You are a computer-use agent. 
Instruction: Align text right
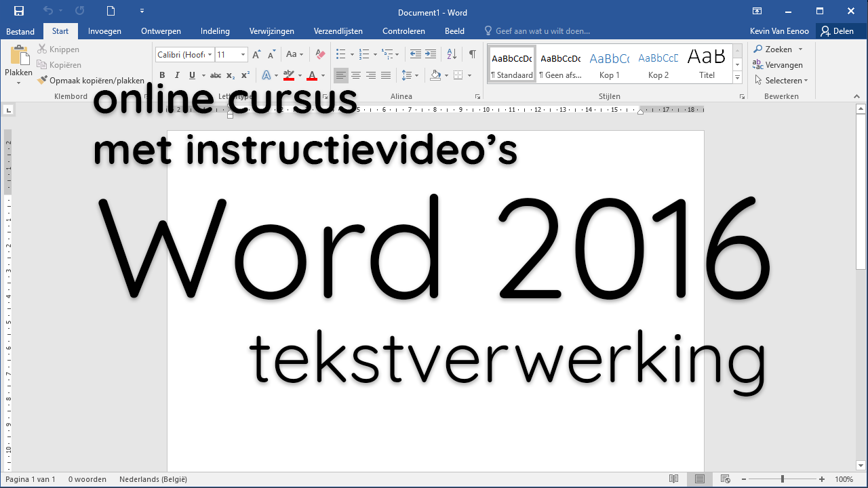coord(371,75)
